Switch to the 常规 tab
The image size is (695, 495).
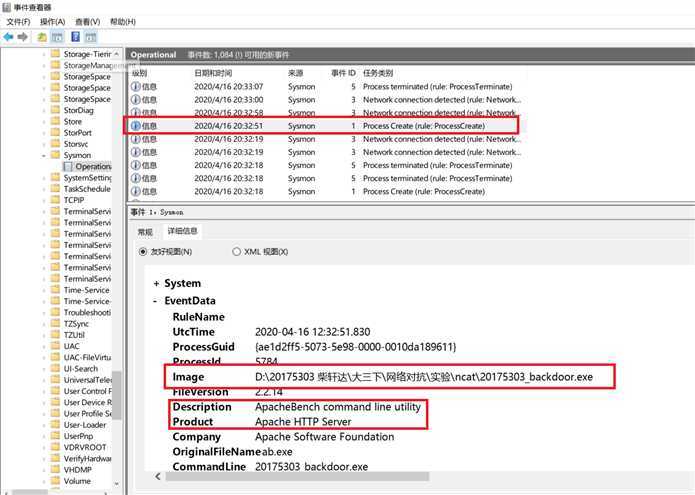coord(145,232)
